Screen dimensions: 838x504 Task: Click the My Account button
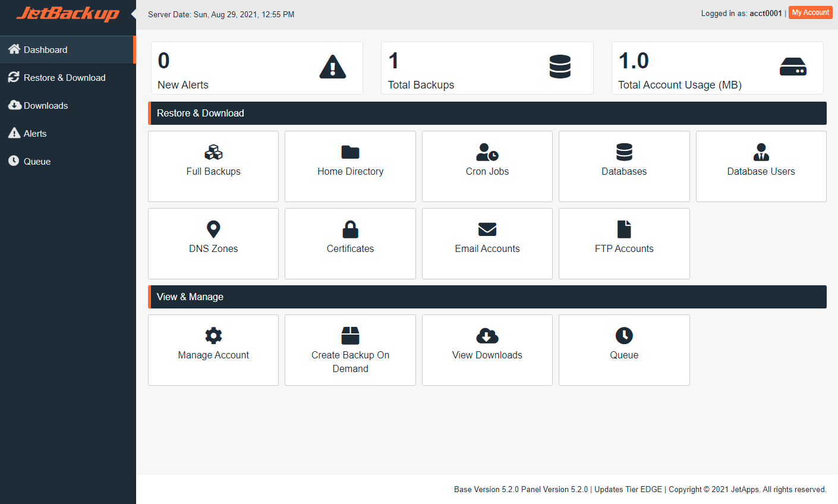811,12
